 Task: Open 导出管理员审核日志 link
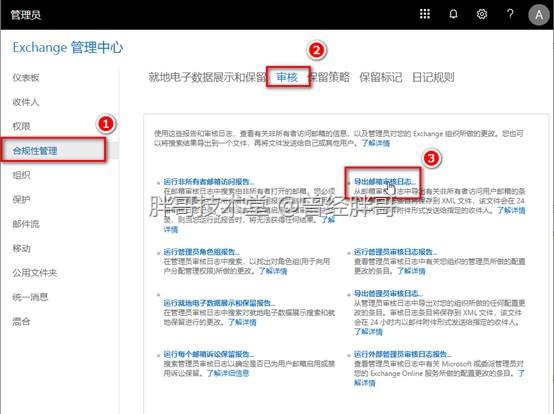coord(388,293)
